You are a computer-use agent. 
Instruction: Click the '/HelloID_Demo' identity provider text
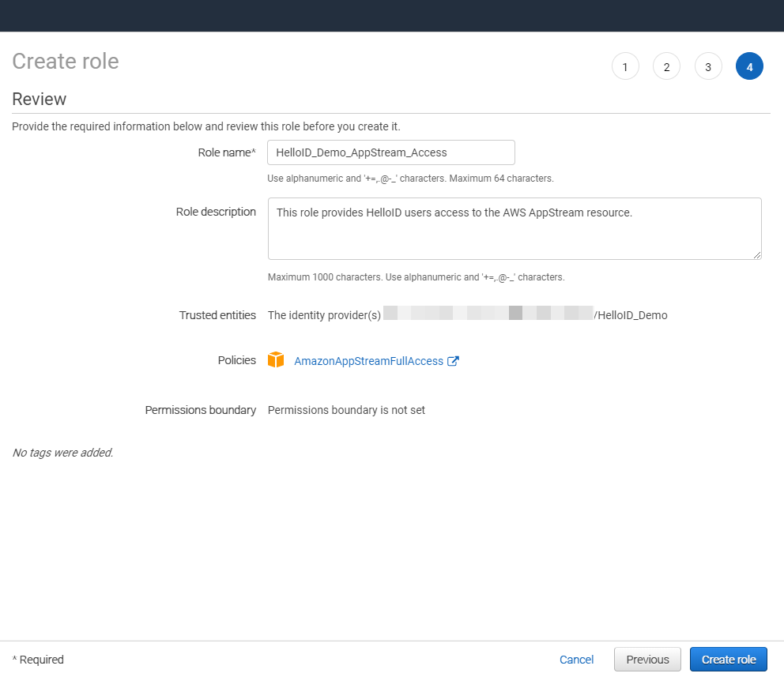click(x=631, y=315)
